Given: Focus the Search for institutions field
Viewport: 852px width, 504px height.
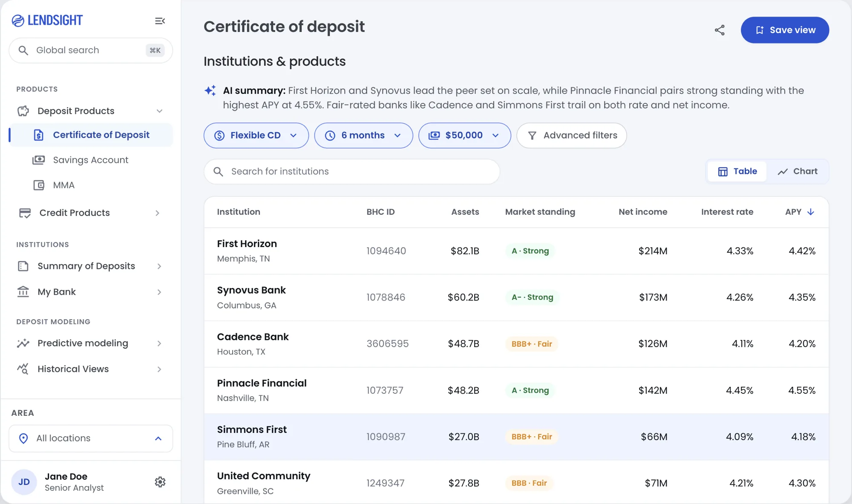Looking at the screenshot, I should [x=351, y=172].
